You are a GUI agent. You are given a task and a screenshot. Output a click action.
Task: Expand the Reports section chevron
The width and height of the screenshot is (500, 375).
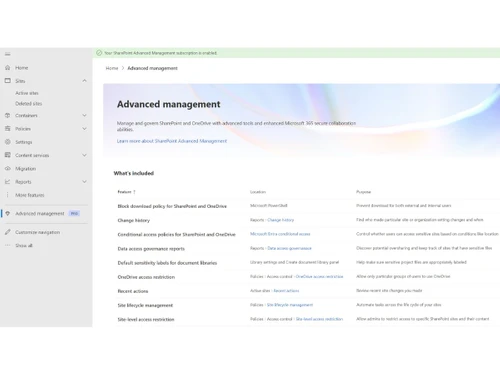pyautogui.click(x=85, y=182)
